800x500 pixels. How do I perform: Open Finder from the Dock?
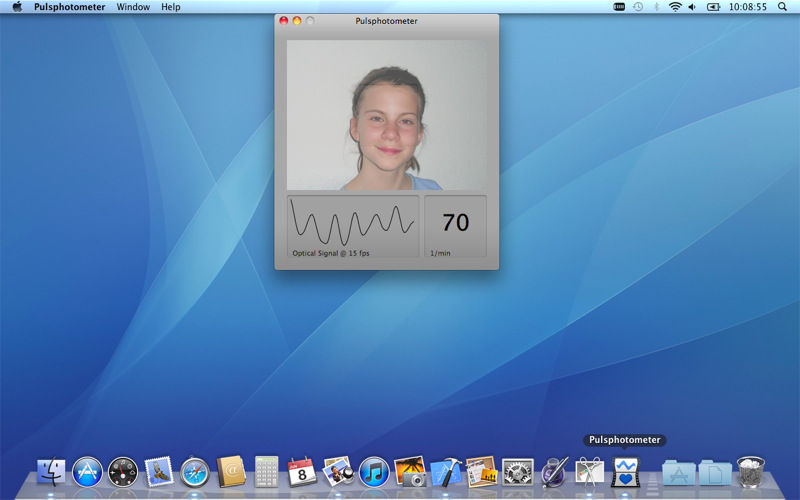click(51, 471)
